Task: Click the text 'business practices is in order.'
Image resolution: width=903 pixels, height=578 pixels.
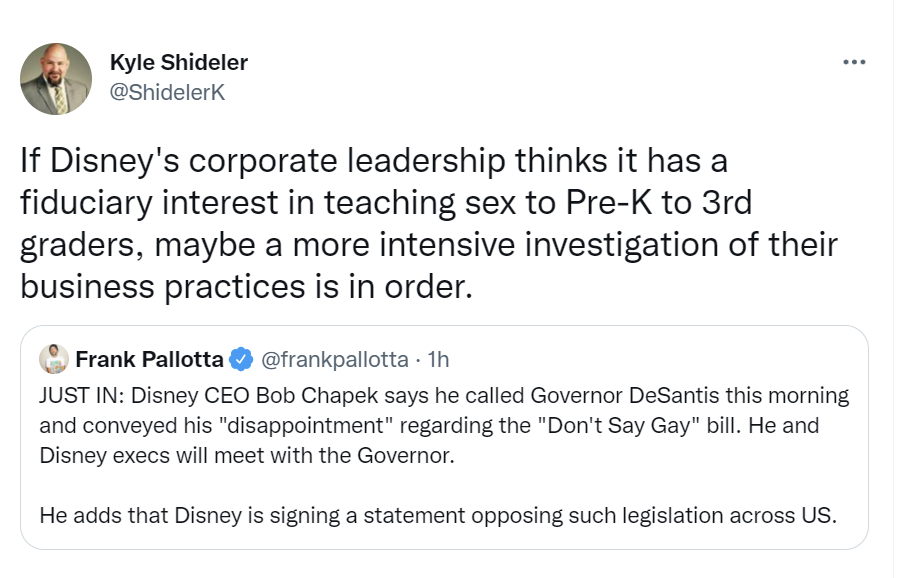Action: pyautogui.click(x=246, y=286)
